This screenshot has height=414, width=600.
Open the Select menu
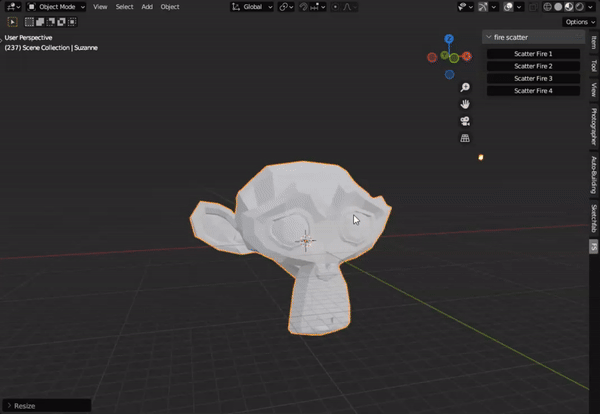tap(124, 7)
